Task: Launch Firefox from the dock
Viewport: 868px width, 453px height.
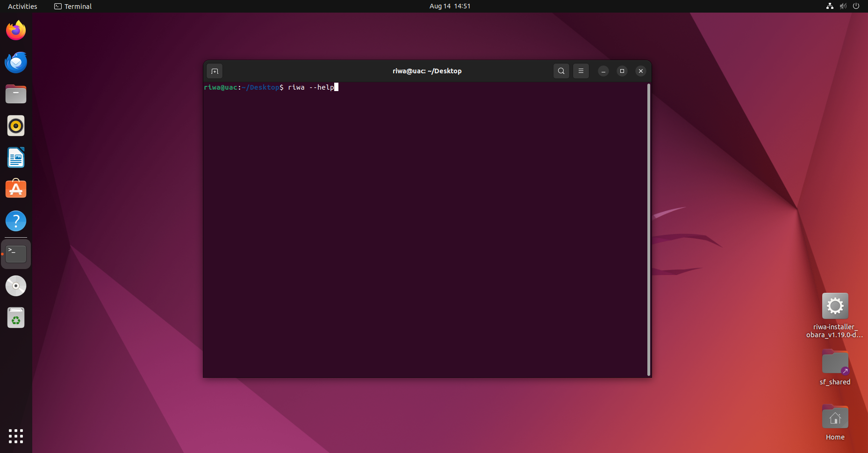Action: [x=16, y=30]
